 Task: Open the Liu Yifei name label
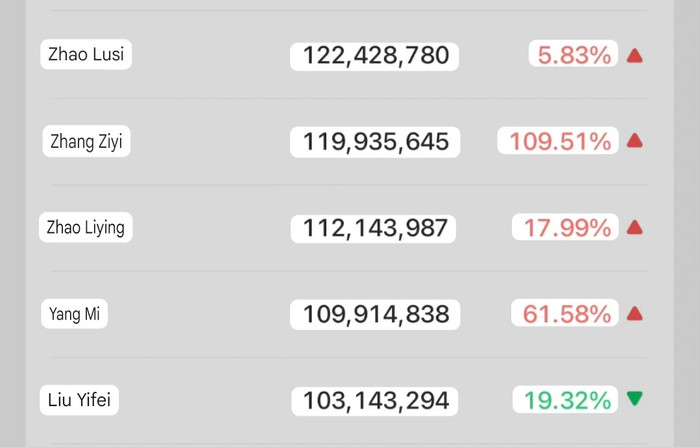(79, 401)
